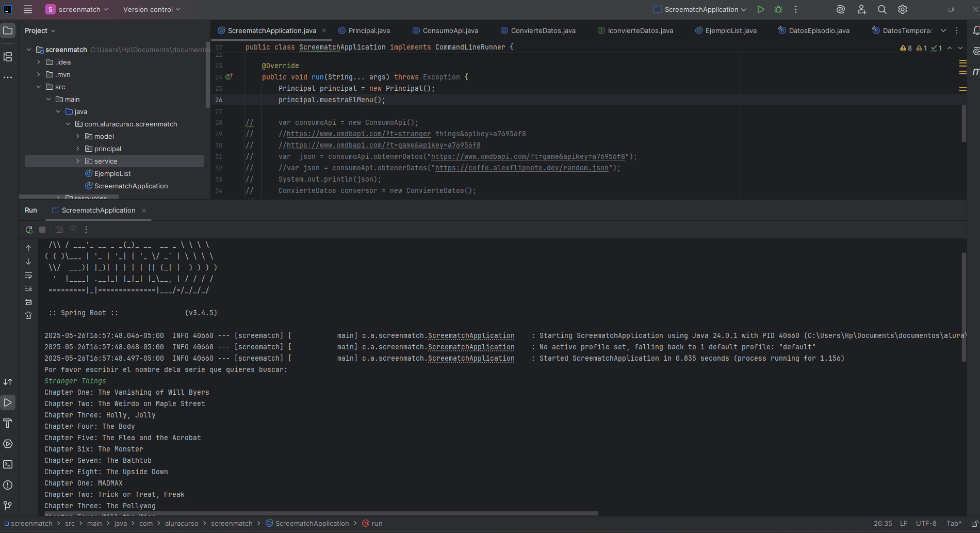Open notifications bell icon
The width and height of the screenshot is (980, 533).
tap(976, 30)
